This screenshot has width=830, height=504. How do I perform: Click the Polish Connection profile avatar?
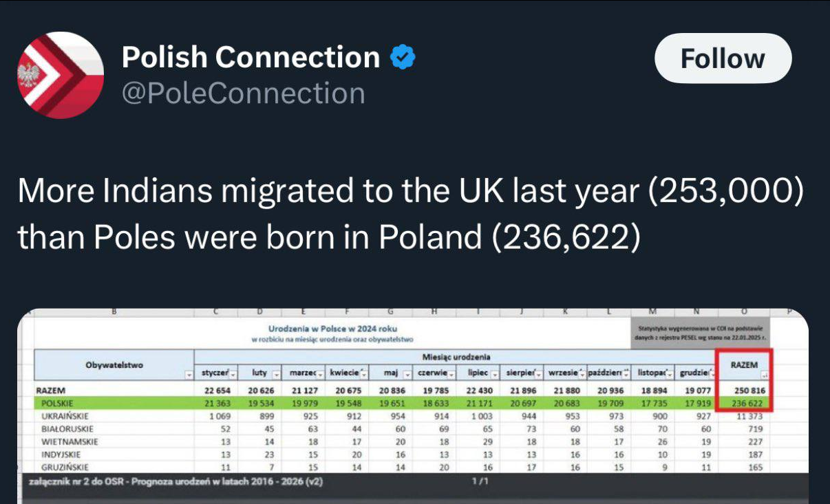click(60, 75)
